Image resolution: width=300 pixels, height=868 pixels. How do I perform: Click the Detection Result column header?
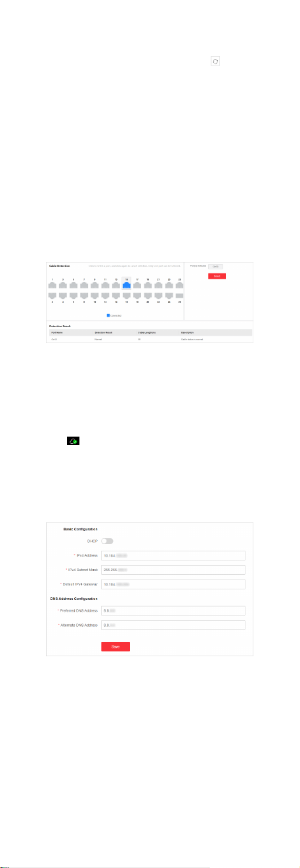[105, 333]
